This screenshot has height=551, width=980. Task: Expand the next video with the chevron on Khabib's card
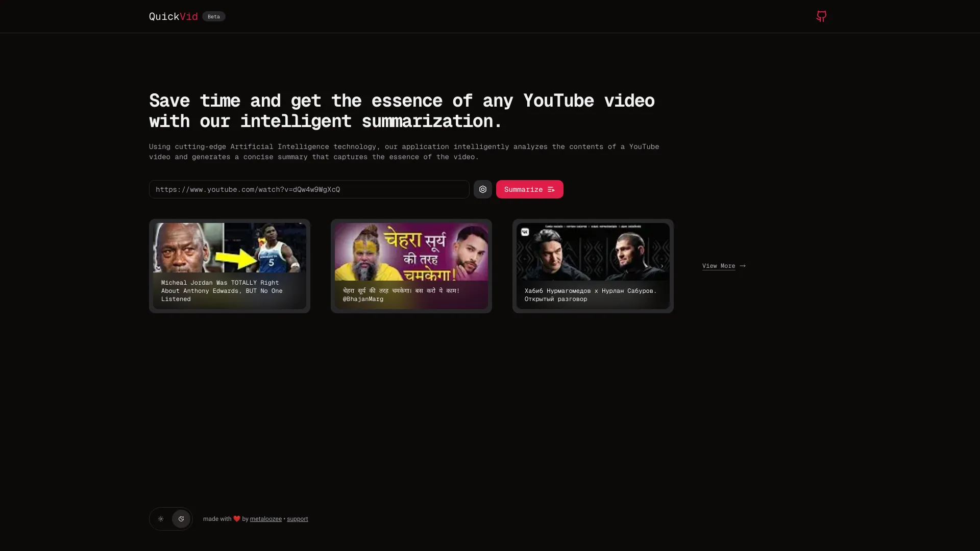tap(662, 266)
